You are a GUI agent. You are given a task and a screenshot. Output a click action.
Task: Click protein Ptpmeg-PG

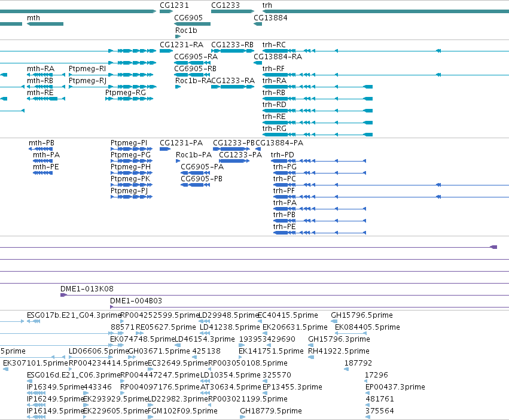(x=132, y=161)
